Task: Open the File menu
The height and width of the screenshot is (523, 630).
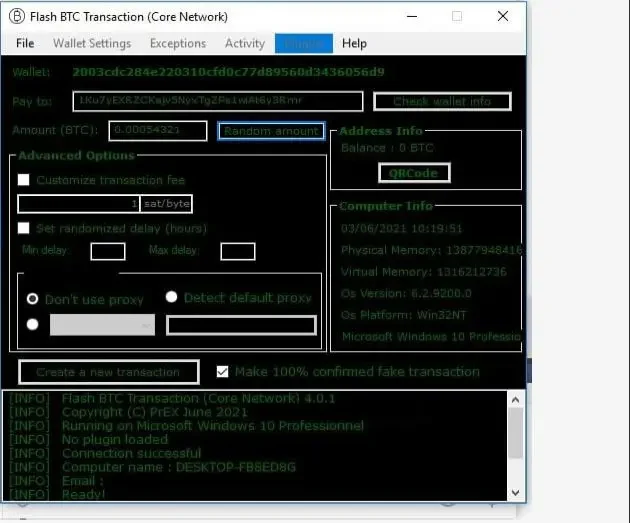Action: click(x=25, y=43)
